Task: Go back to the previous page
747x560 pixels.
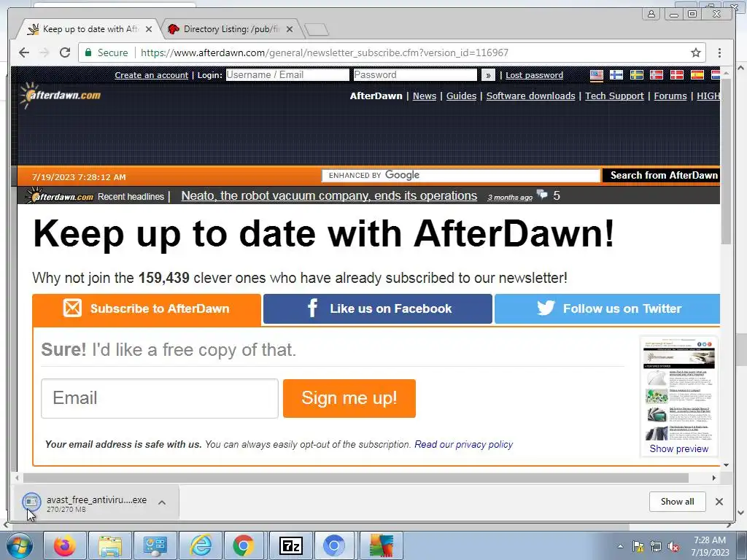Action: [x=24, y=52]
